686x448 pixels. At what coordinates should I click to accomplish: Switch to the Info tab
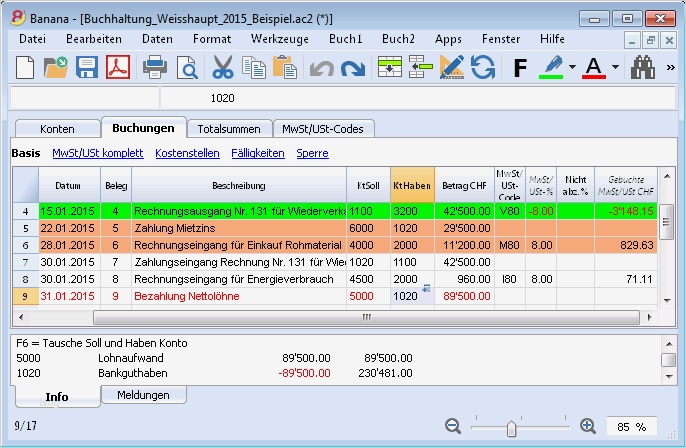coord(57,397)
